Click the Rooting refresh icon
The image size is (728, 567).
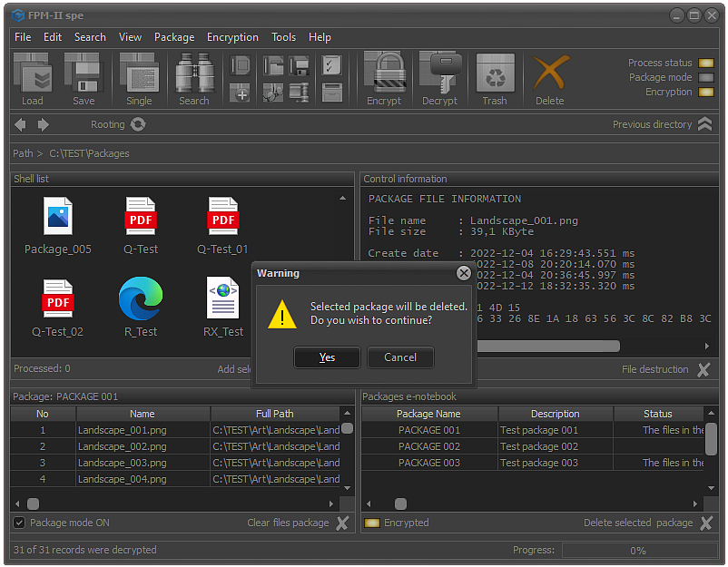click(138, 124)
